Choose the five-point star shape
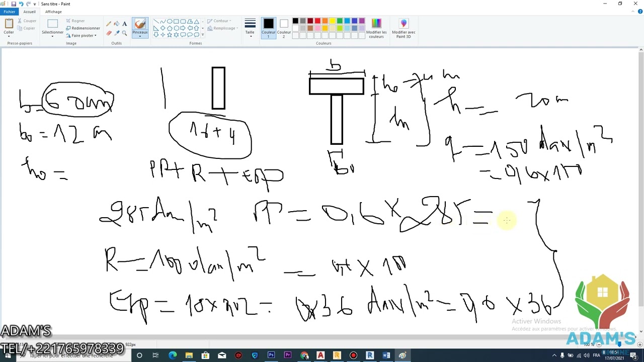Image resolution: width=644 pixels, height=362 pixels. coord(170,34)
